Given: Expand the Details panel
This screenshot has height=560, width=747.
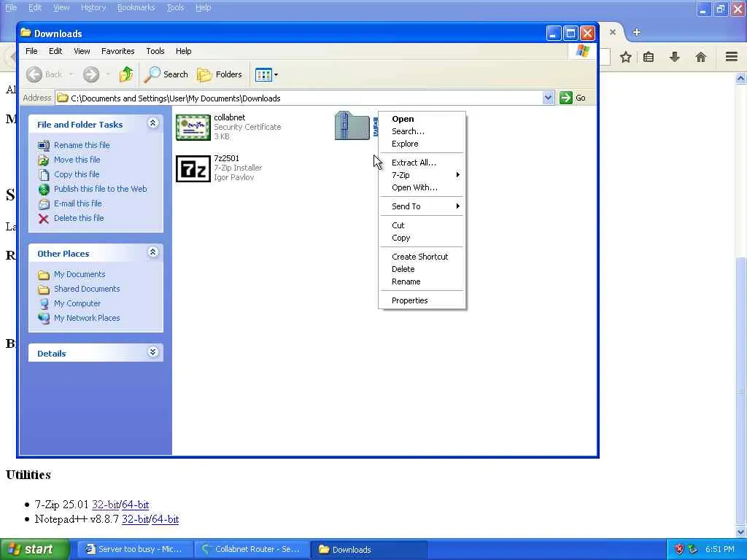Looking at the screenshot, I should point(152,352).
